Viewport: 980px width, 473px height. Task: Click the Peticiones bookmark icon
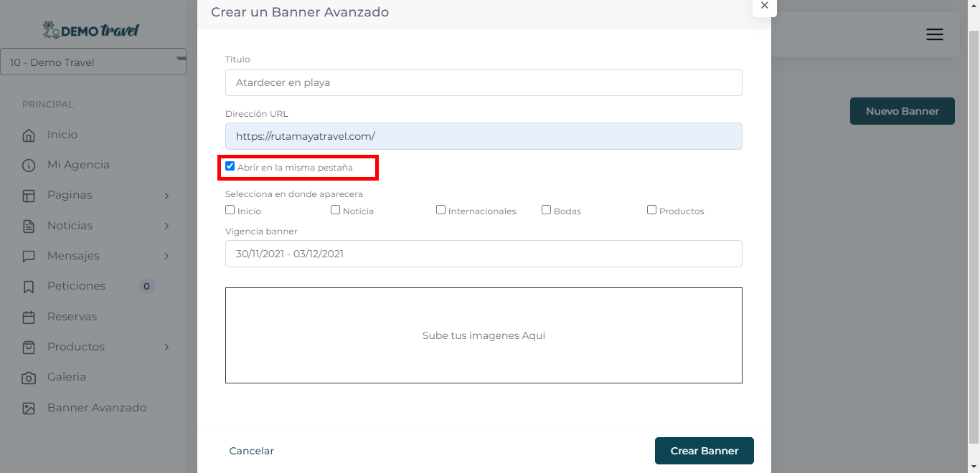click(x=29, y=287)
